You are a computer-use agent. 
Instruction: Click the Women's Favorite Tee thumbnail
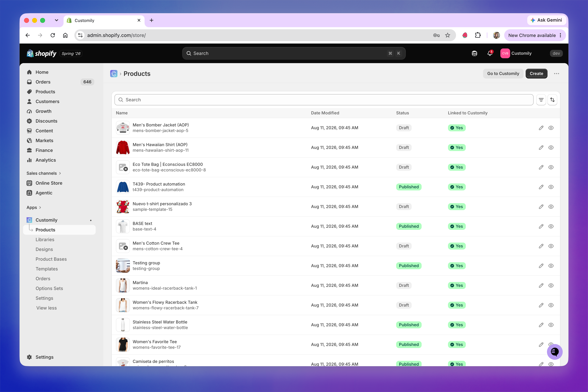[123, 345]
